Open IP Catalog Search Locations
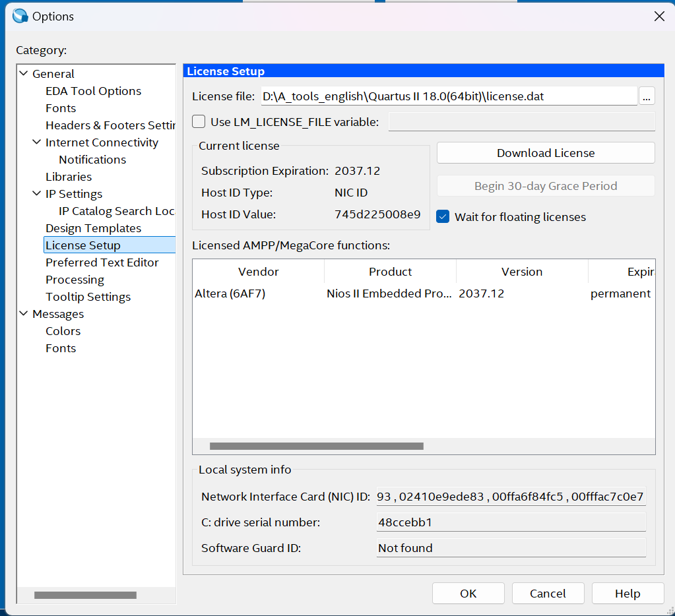The image size is (675, 616). [x=117, y=211]
